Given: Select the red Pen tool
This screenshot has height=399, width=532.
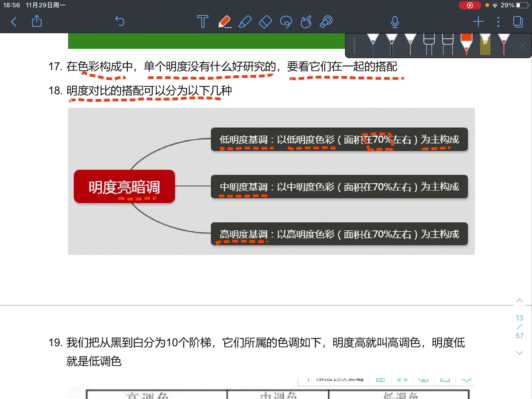Looking at the screenshot, I should point(224,22).
